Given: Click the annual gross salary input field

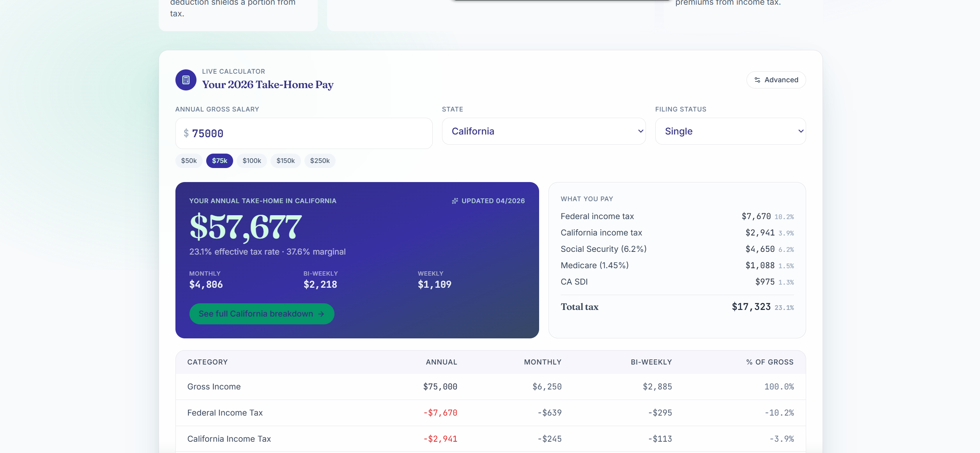Looking at the screenshot, I should (304, 133).
